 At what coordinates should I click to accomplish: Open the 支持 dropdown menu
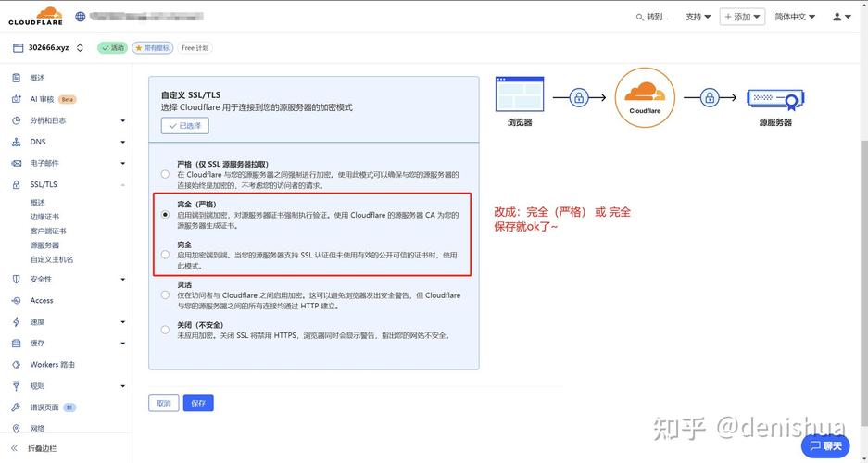tap(698, 18)
